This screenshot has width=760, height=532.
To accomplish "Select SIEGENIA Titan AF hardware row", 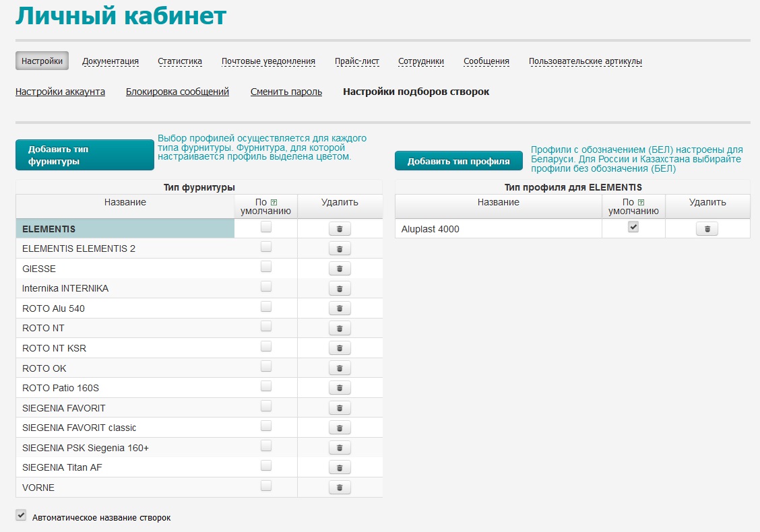I will [62, 467].
